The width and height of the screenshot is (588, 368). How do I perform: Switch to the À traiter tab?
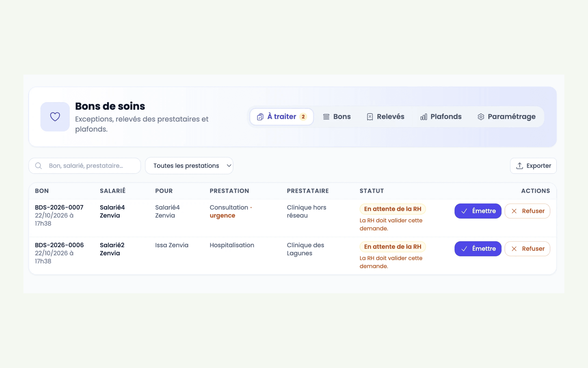pyautogui.click(x=282, y=117)
